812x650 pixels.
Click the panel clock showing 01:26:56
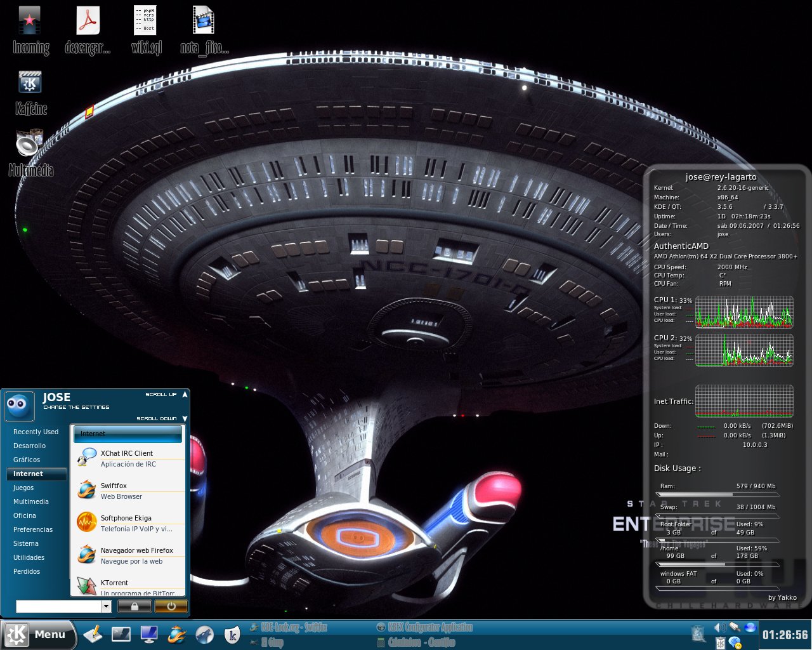click(785, 635)
